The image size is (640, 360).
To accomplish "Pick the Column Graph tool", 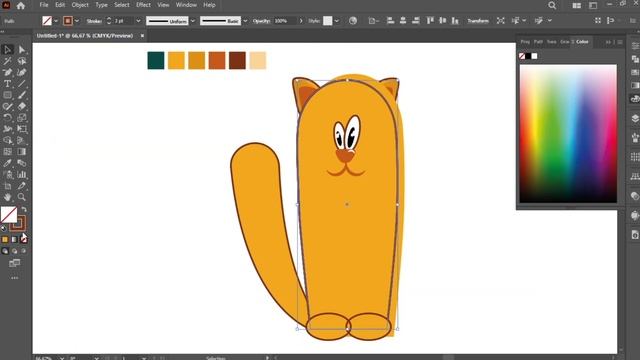I will [x=22, y=174].
